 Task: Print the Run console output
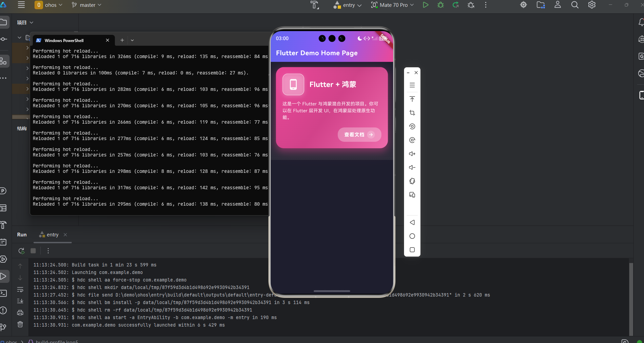pos(20,313)
